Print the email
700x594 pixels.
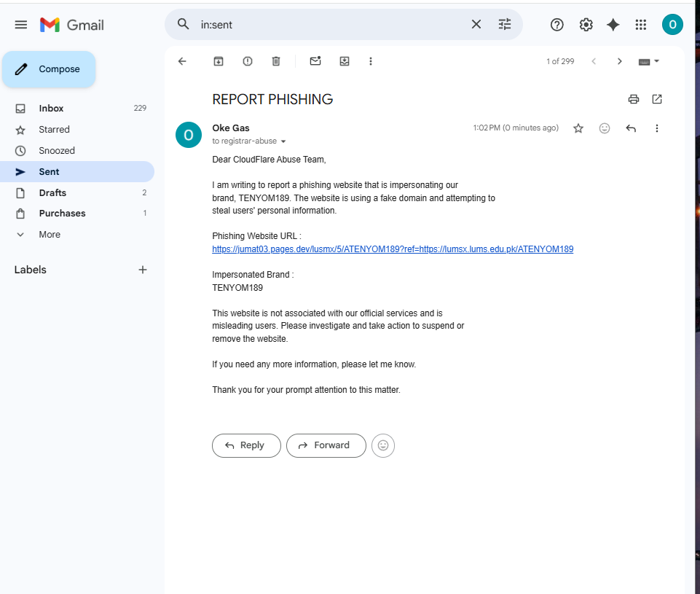634,99
